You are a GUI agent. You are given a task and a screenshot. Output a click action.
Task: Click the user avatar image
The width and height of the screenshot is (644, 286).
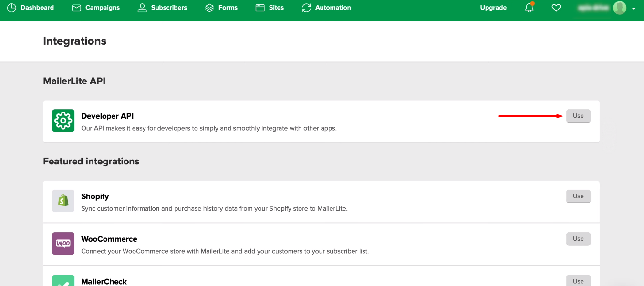[x=620, y=8]
